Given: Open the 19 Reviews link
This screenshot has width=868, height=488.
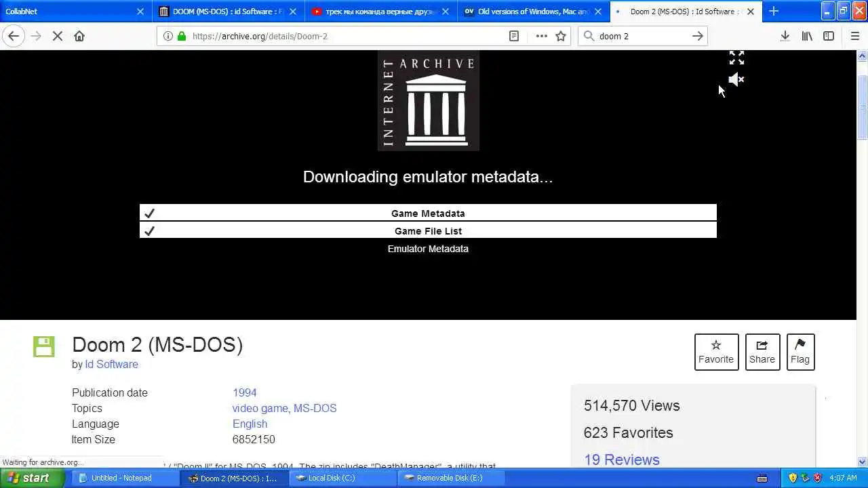Looking at the screenshot, I should tap(622, 460).
